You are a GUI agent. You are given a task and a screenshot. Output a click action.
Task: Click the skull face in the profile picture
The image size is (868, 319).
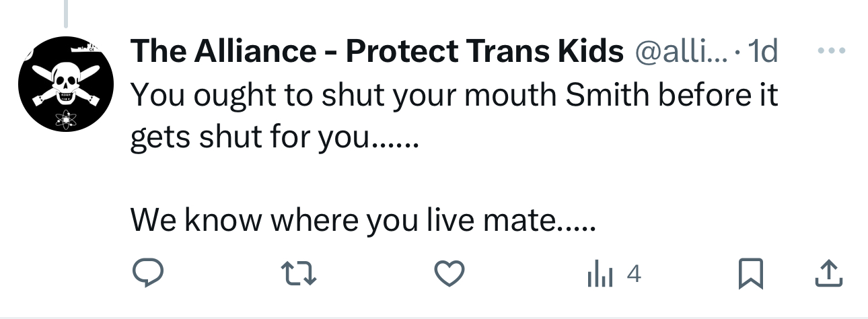point(65,85)
